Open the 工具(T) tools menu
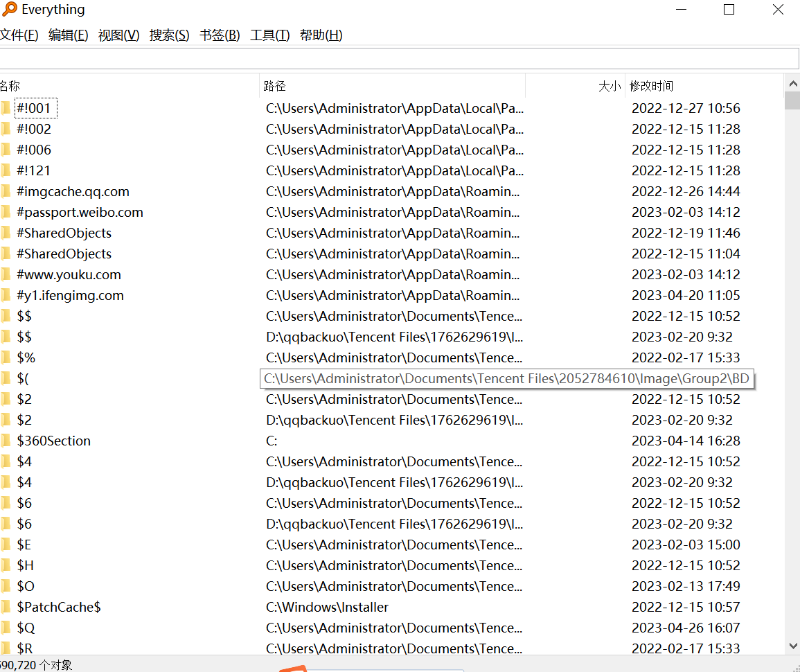The width and height of the screenshot is (800, 672). [269, 35]
